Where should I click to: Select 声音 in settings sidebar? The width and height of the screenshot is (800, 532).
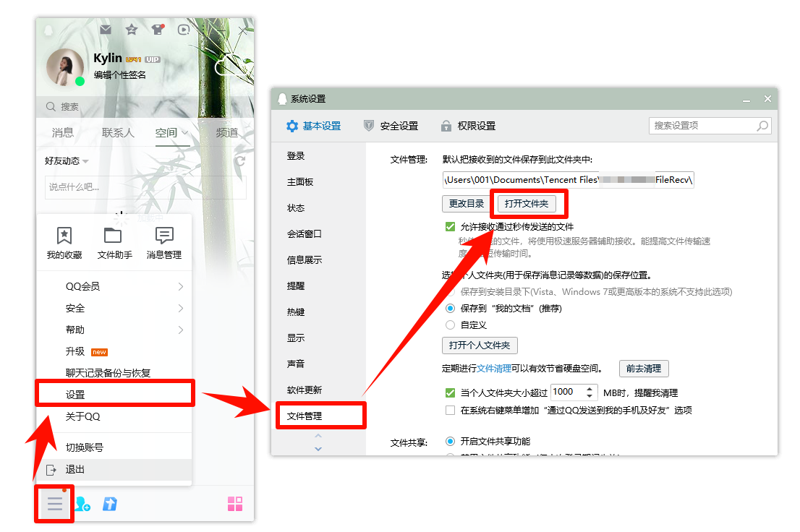point(296,364)
